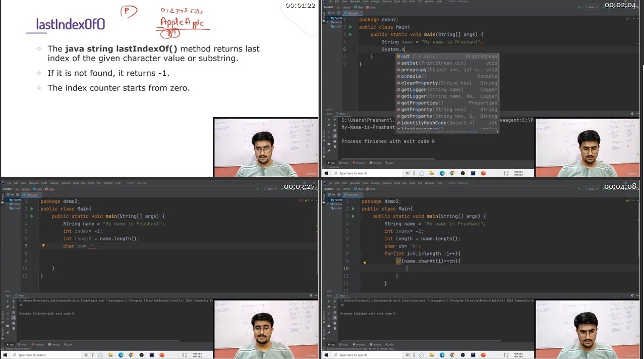Image resolution: width=644 pixels, height=359 pixels.
Task: Click Run console print icon in 00:03:27 frame
Action: (x=14, y=323)
